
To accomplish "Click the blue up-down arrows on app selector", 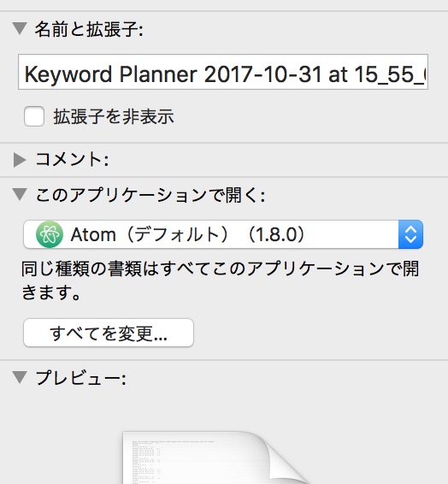I will click(410, 234).
